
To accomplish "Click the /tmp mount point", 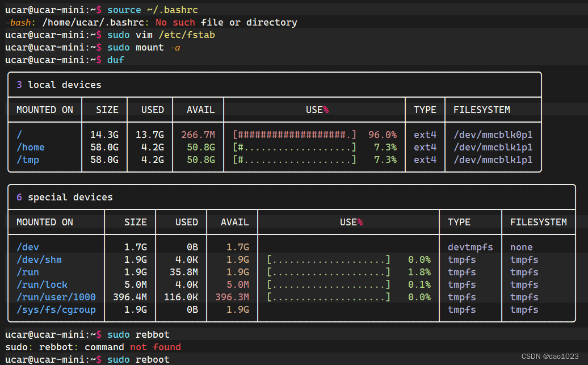I will point(28,160).
